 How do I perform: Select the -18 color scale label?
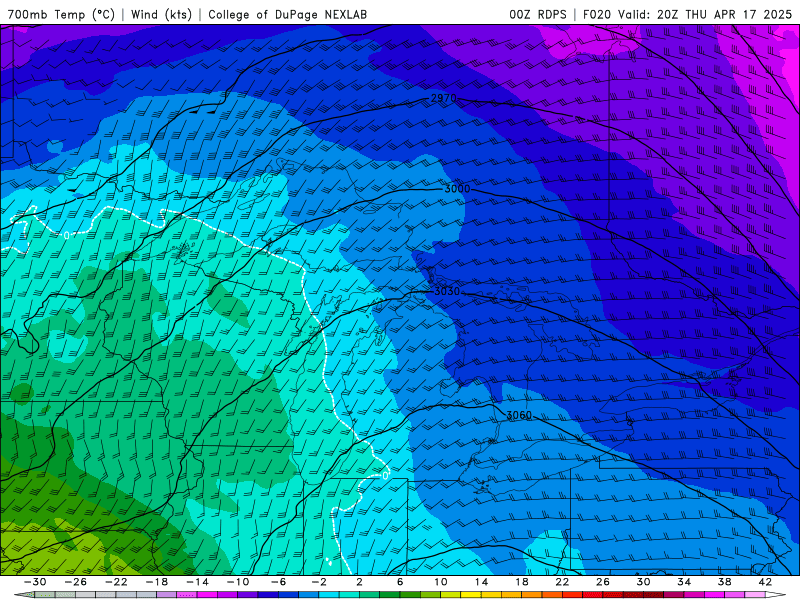(x=157, y=582)
